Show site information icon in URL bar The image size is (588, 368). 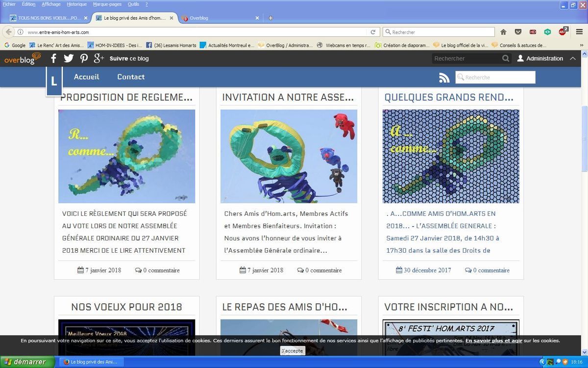[x=21, y=32]
